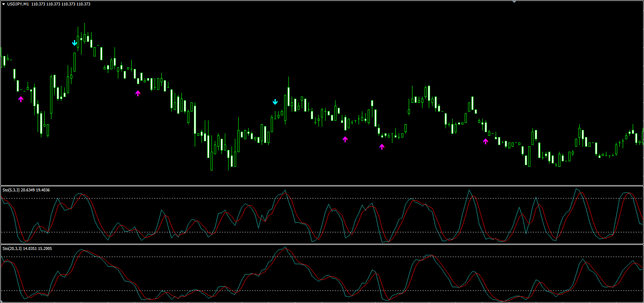Click the Sto(20,3,3) indicator label
The height and width of the screenshot is (303, 644).
tap(12, 249)
